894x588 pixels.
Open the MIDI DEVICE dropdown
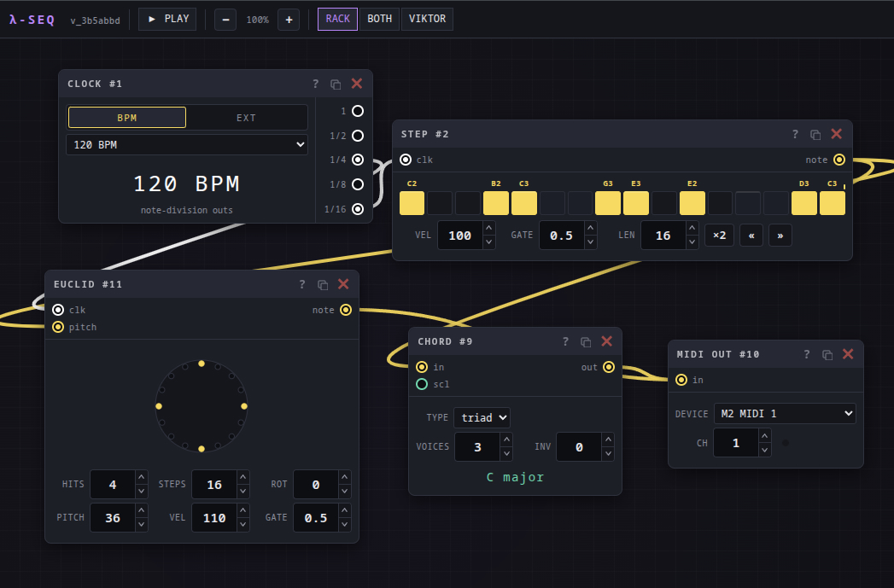[785, 414]
